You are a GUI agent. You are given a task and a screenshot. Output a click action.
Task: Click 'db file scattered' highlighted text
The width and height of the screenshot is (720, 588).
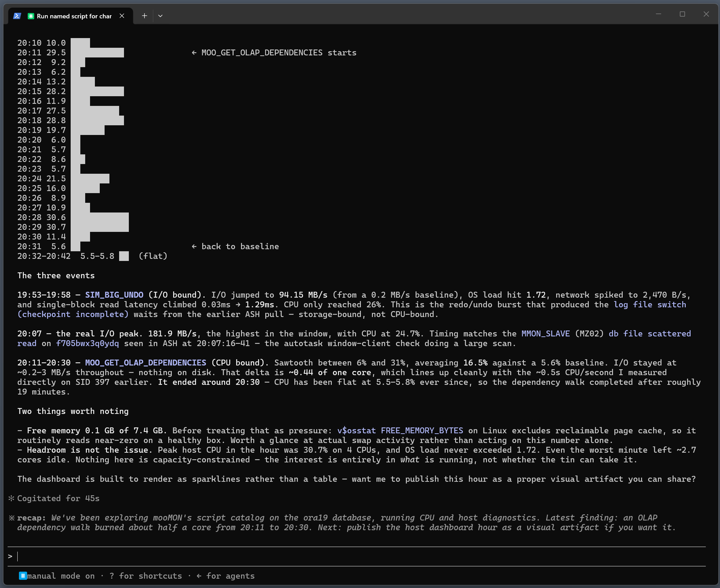point(650,334)
